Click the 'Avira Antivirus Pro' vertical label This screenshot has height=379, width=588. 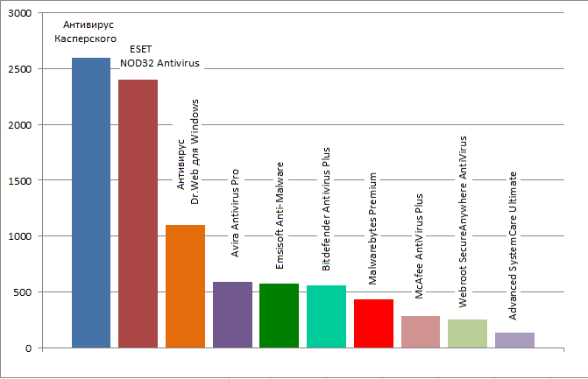[x=235, y=213]
